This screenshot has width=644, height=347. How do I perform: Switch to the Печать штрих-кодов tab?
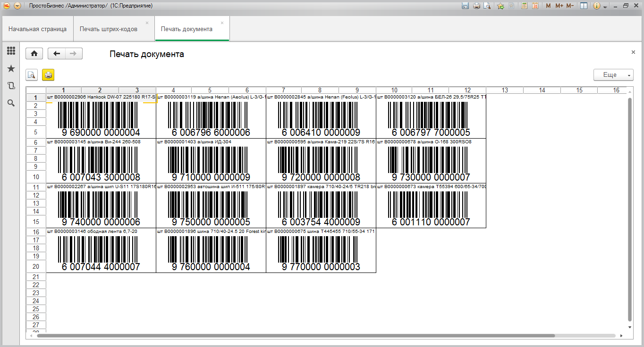coord(109,29)
